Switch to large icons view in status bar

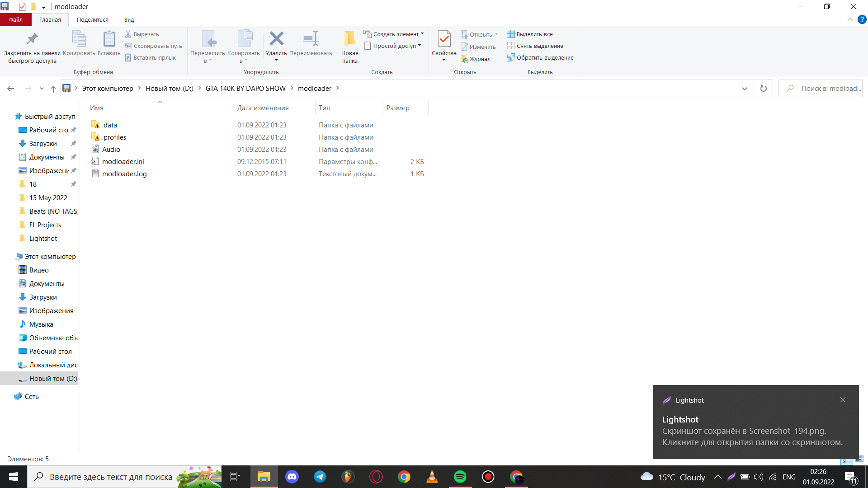[859, 460]
